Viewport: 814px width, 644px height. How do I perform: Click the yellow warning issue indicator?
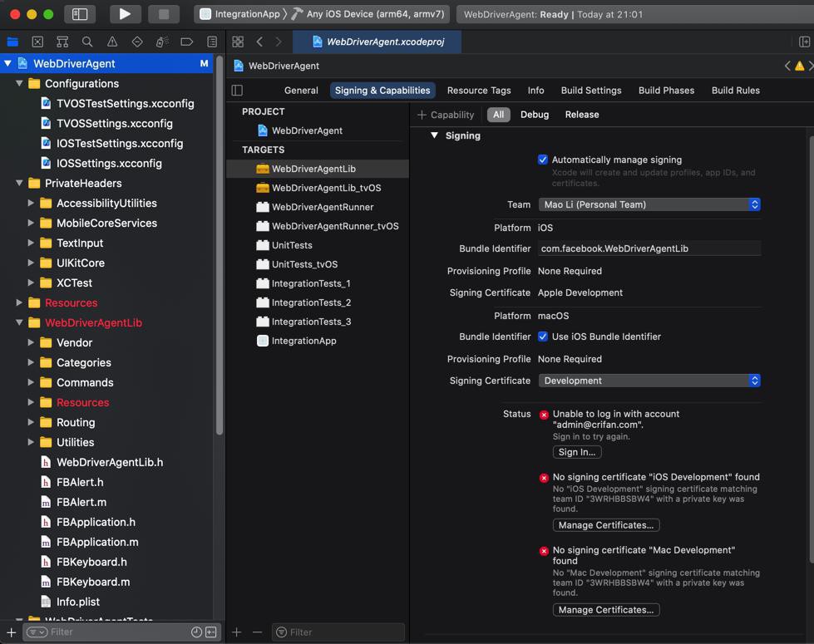pos(800,66)
